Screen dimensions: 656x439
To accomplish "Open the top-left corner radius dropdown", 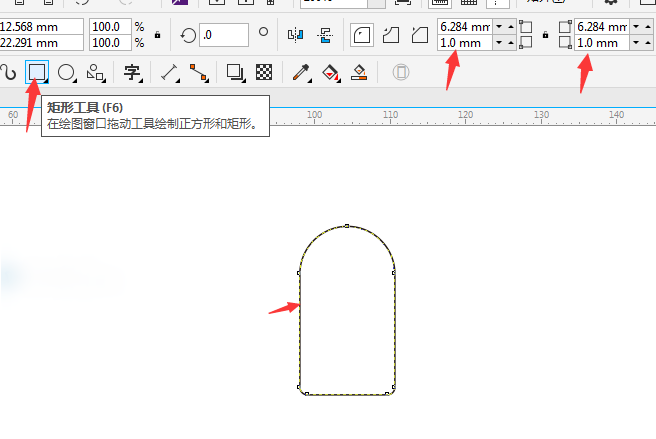I will [x=500, y=26].
